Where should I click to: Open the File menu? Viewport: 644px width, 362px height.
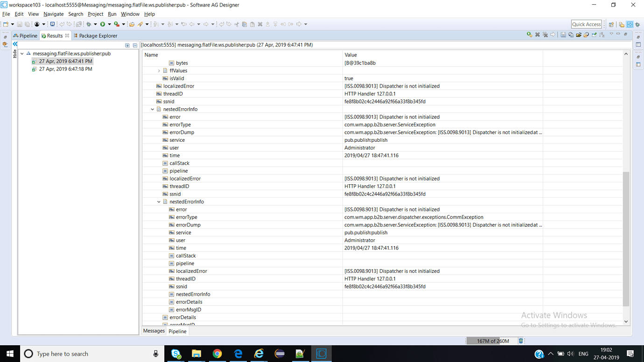click(x=6, y=14)
